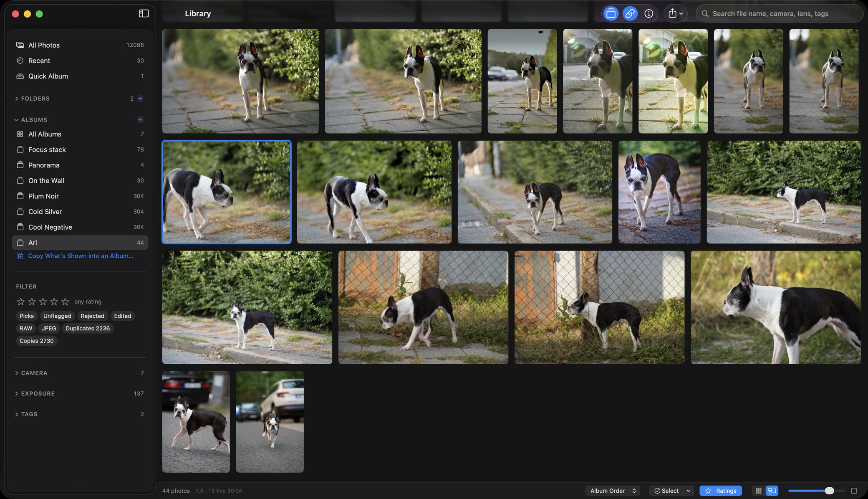The height and width of the screenshot is (499, 868).
Task: Open the Panorama album
Action: coord(80,165)
